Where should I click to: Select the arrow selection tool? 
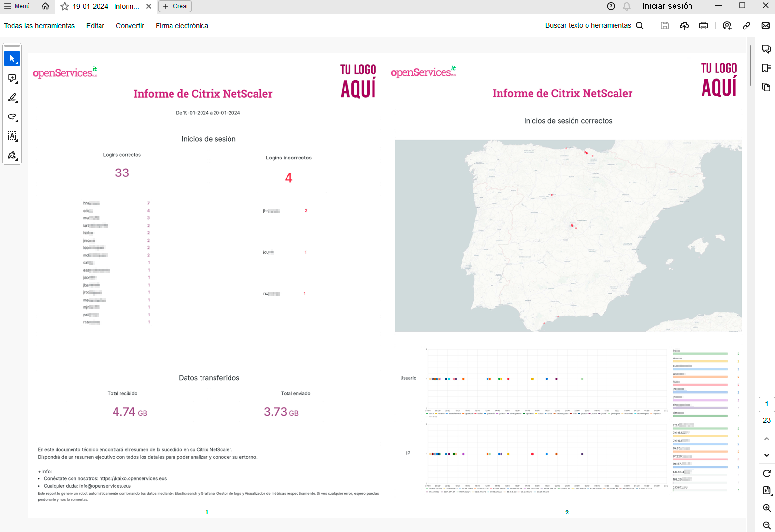pos(12,58)
